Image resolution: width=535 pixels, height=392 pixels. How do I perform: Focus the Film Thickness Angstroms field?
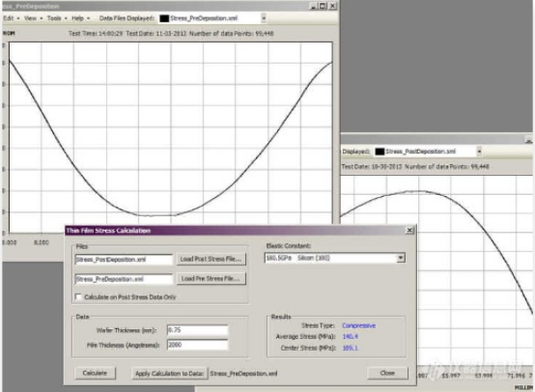pyautogui.click(x=198, y=345)
